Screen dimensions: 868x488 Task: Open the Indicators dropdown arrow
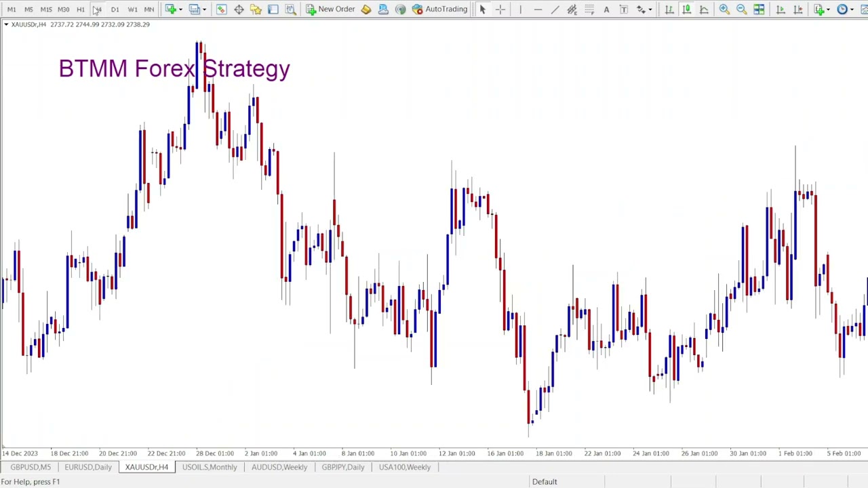(x=829, y=9)
